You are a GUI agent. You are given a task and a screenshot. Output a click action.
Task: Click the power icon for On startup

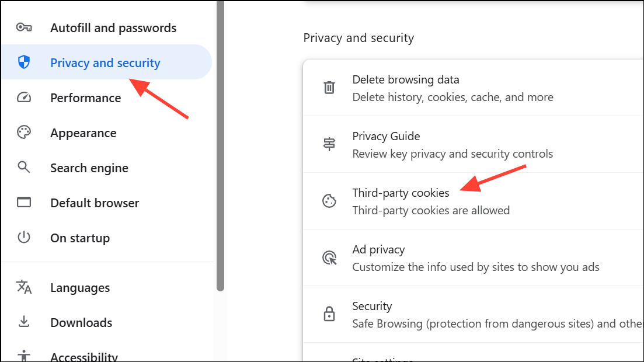(x=24, y=238)
